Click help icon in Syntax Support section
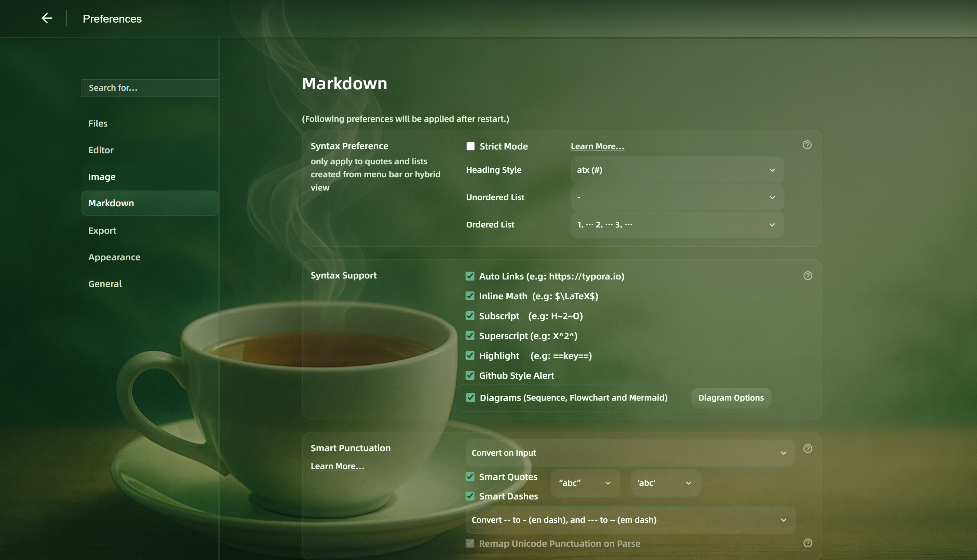The width and height of the screenshot is (977, 560). [808, 276]
